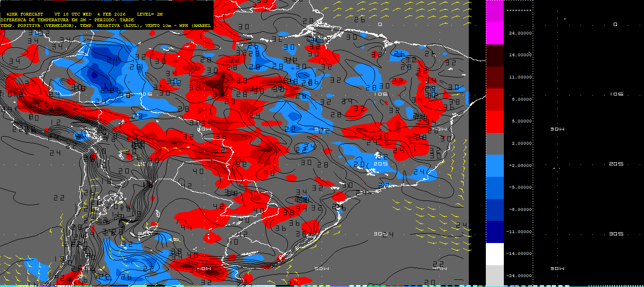This screenshot has height=287, width=644.
Task: Click the bright magenta legend swatch
Action: 495,34
